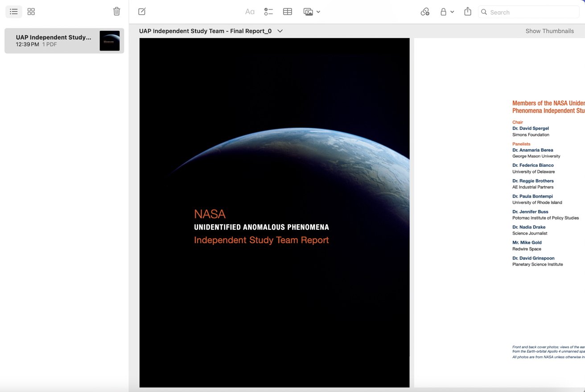Click Dr. Anamaria Berea name
Image resolution: width=585 pixels, height=392 pixels.
click(x=533, y=150)
